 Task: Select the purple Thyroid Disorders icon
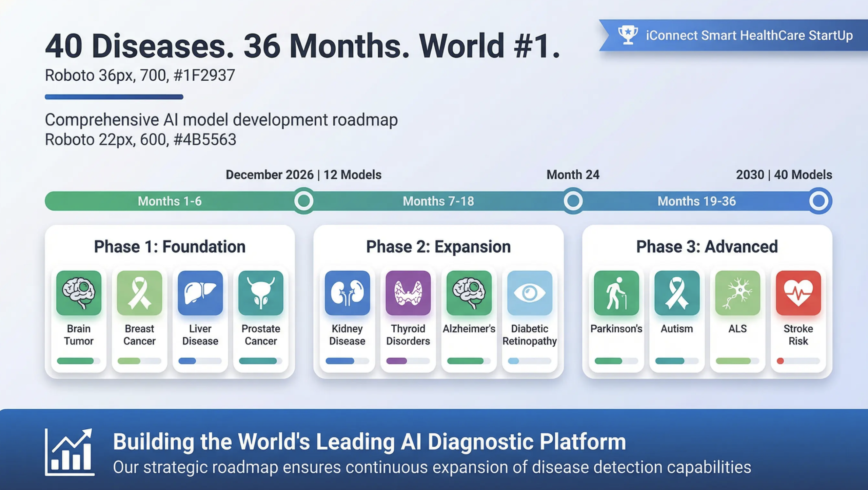[408, 293]
